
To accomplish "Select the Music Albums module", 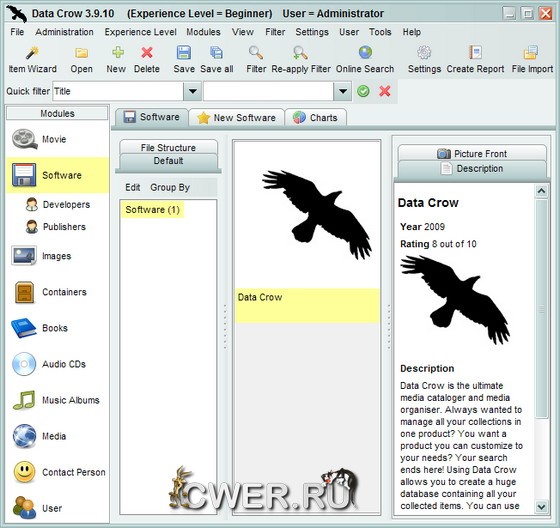I will point(57,400).
